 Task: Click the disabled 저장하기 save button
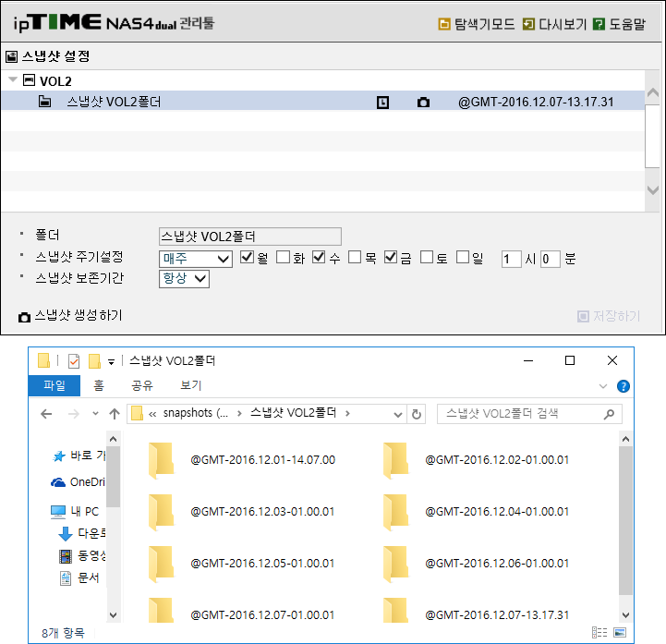coord(609,316)
